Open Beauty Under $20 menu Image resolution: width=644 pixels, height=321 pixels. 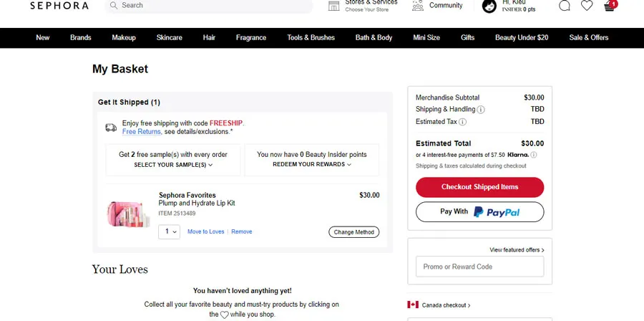coord(522,38)
